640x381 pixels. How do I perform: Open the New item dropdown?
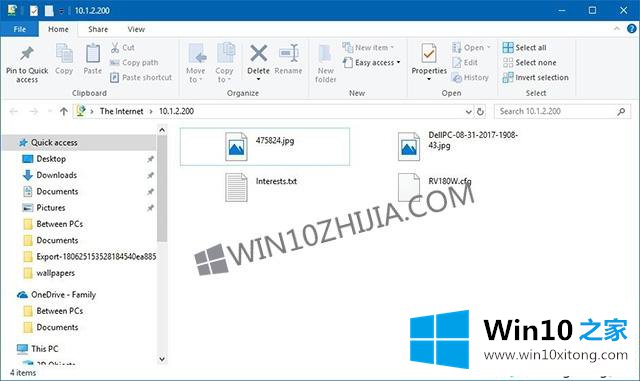pos(369,47)
